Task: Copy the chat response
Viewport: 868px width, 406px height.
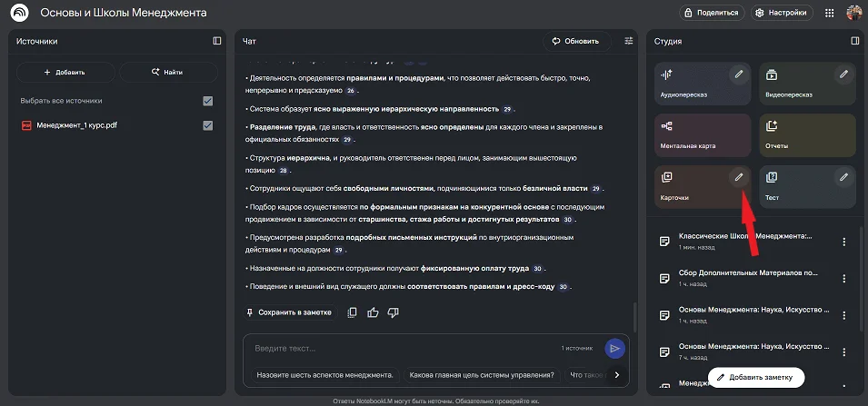Action: pos(352,312)
